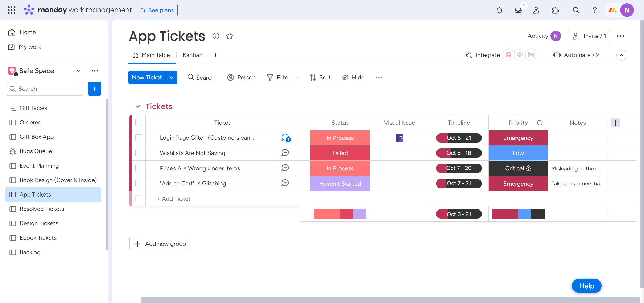Click the Low priority blue cell
Screen dimensions: 644x303
[518, 153]
